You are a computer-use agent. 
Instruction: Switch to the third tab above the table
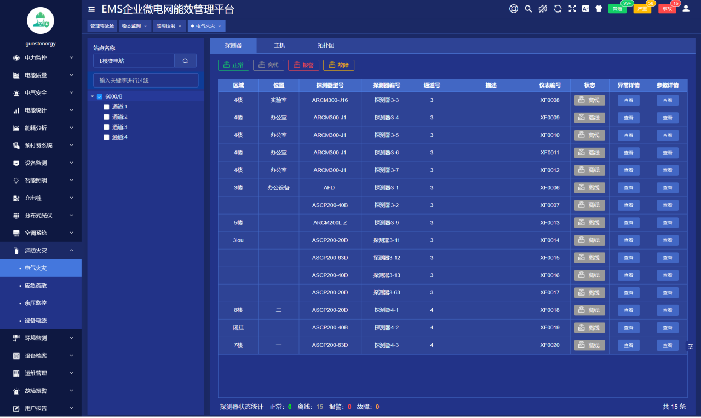[327, 46]
